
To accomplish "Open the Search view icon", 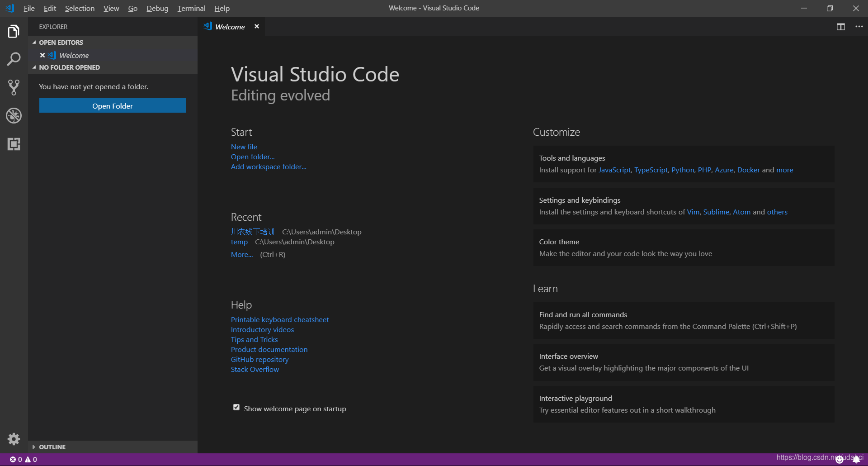I will 14,59.
